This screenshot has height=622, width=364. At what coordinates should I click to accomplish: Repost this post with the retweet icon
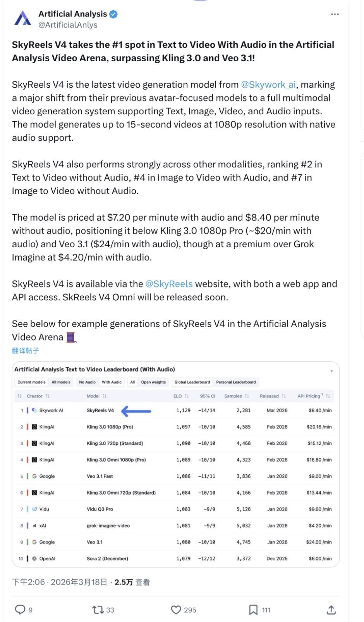98,610
